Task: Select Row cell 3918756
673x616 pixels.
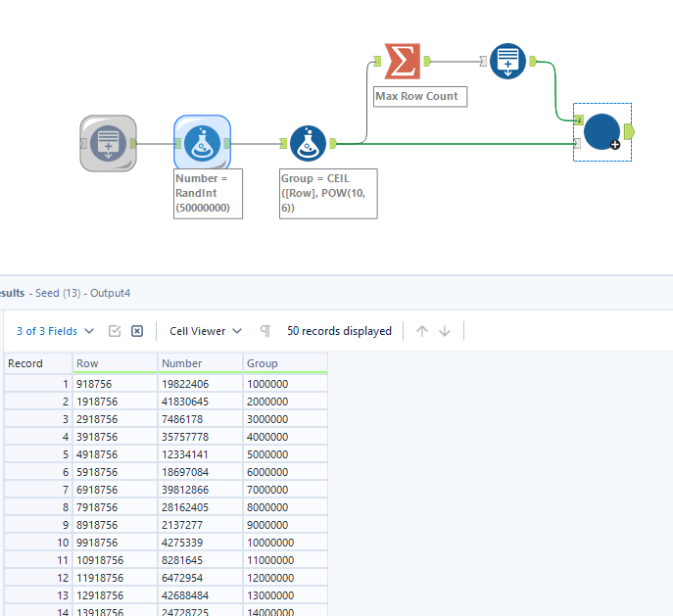Action: tap(115, 437)
